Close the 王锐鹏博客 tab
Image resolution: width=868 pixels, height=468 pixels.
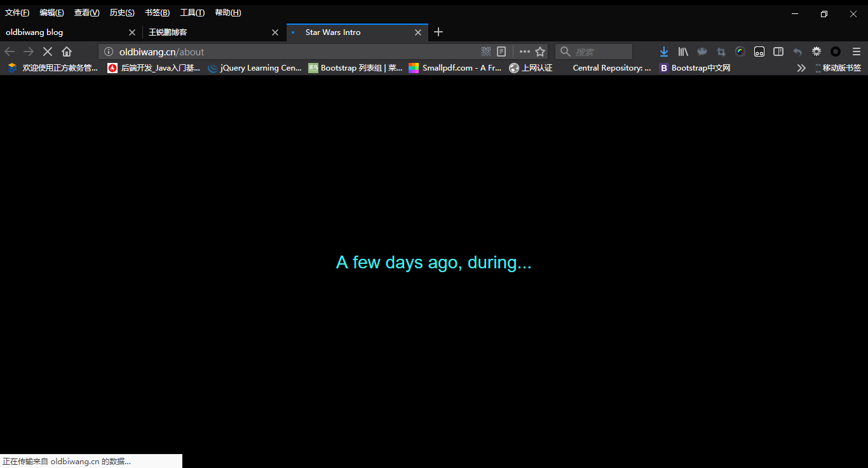coord(275,32)
